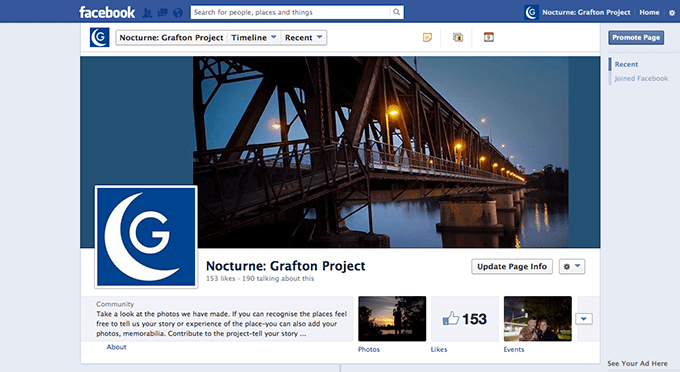Click Nocturne: Grafton Project page title
680x372 pixels.
(x=285, y=266)
